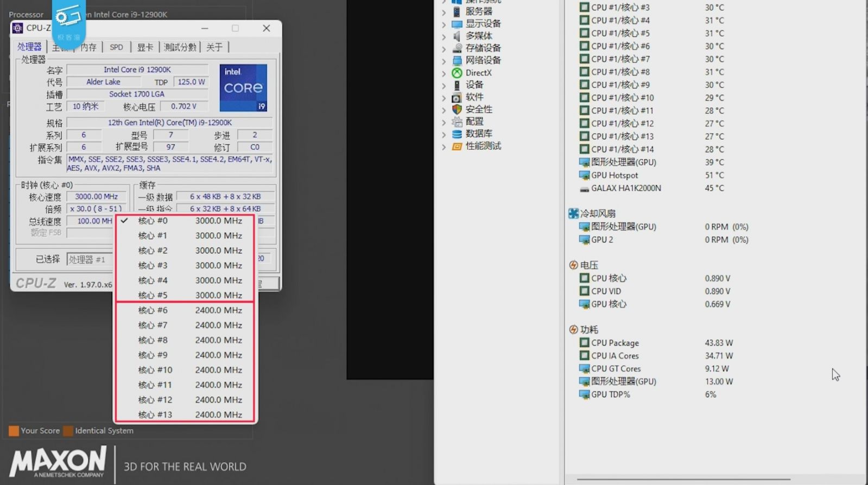Click the 安全性 shield icon in the tree
The width and height of the screenshot is (868, 485).
[457, 109]
